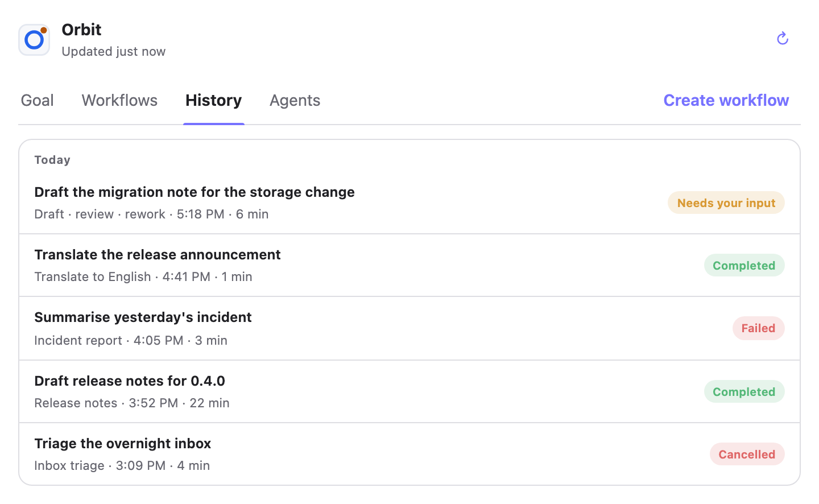The height and width of the screenshot is (504, 819).
Task: Open Draft release notes for 0.4.0
Action: click(x=409, y=392)
